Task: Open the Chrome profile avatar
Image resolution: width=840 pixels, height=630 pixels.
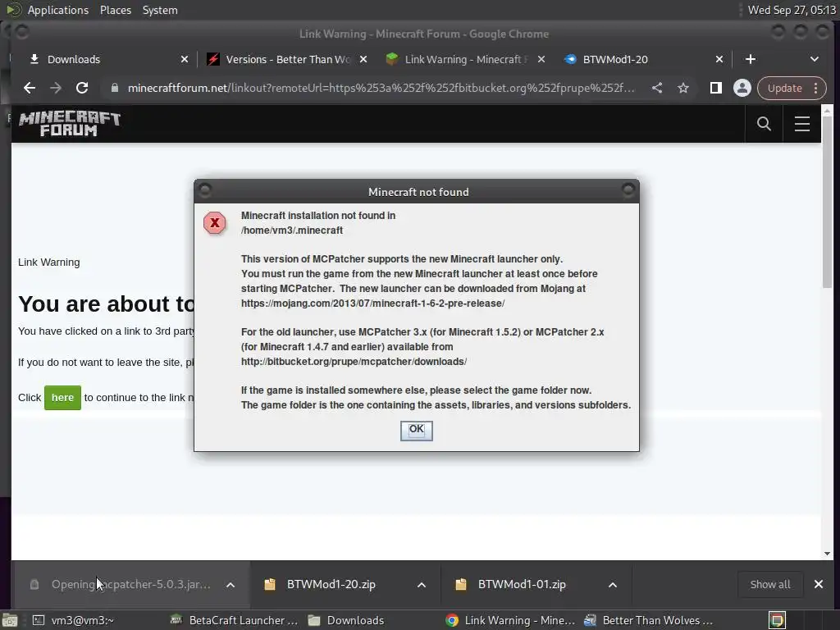Action: tap(742, 88)
